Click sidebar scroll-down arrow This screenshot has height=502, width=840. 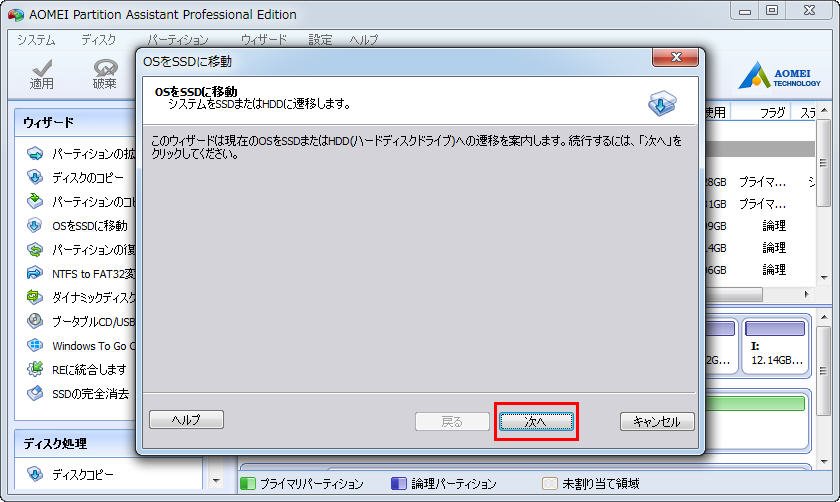click(216, 481)
